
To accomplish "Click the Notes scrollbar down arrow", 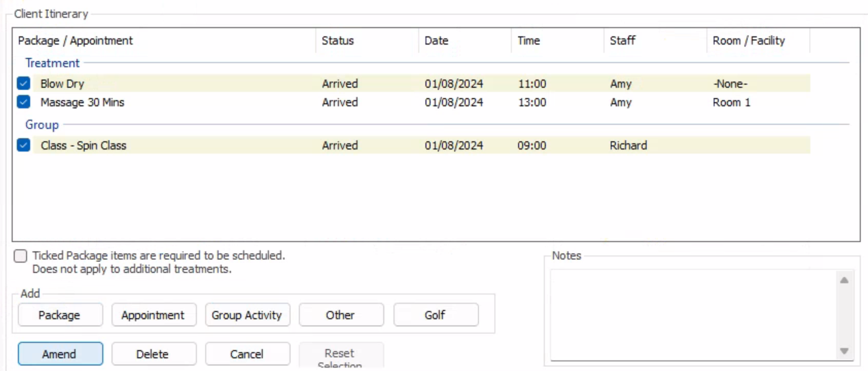I will coord(845,351).
